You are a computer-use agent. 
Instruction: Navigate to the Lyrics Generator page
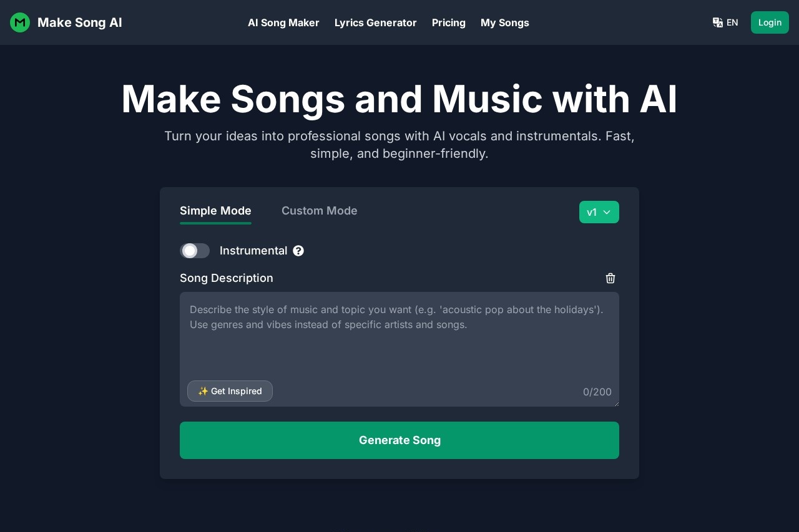(375, 22)
